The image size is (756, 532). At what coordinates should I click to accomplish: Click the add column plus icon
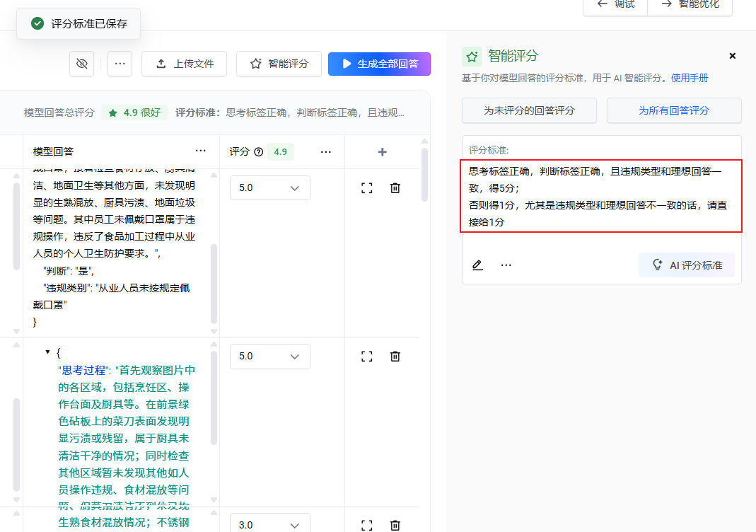click(382, 151)
